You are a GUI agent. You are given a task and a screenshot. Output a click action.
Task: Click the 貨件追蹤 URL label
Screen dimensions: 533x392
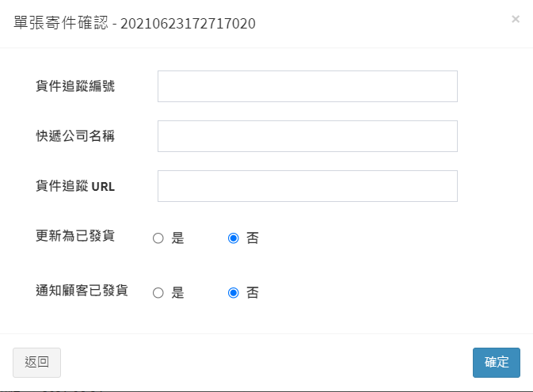(75, 187)
